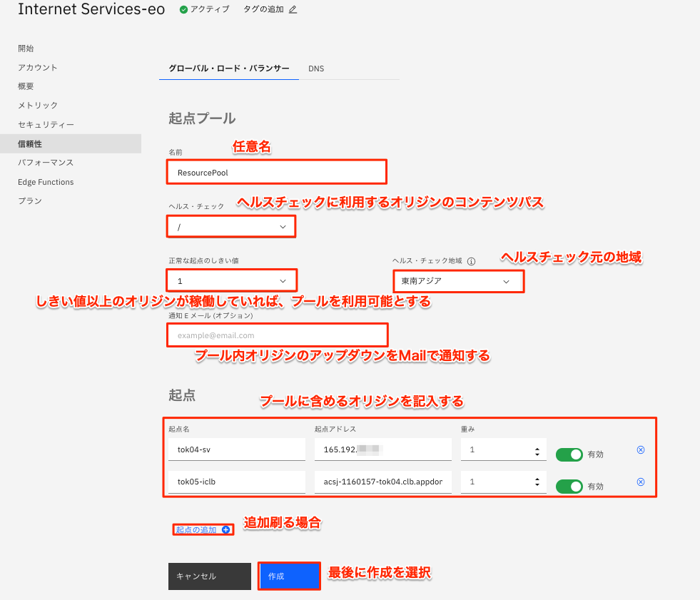Click the 作成 button
The image size is (700, 600).
coord(289,576)
